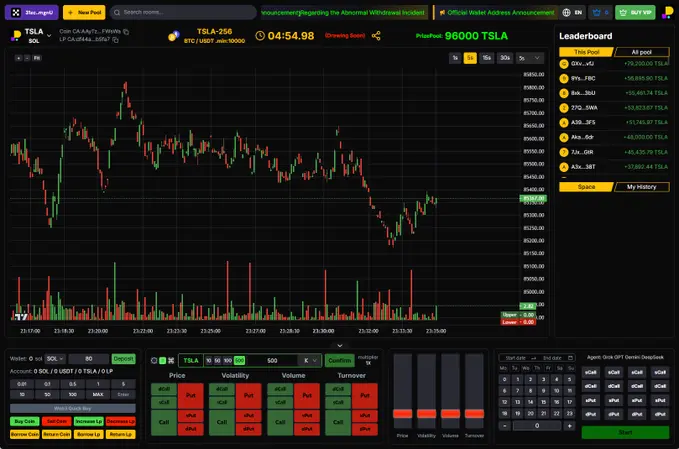This screenshot has height=449, width=679.
Task: Switch to This Pool leaderboard tab
Action: click(x=586, y=52)
